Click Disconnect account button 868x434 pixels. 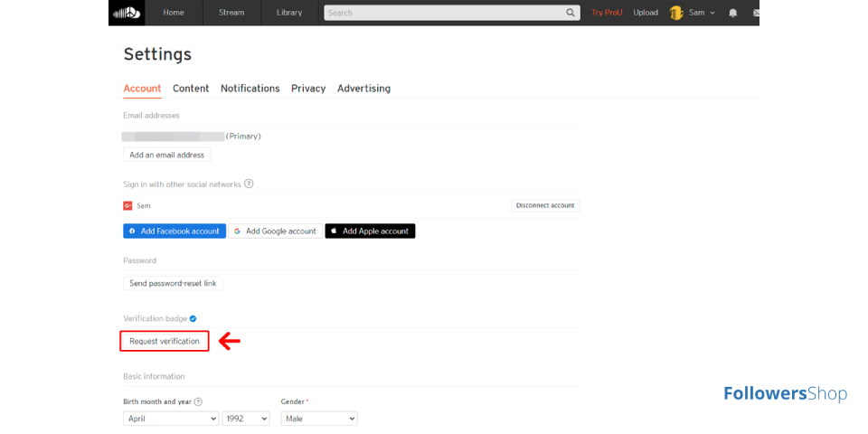pyautogui.click(x=545, y=205)
